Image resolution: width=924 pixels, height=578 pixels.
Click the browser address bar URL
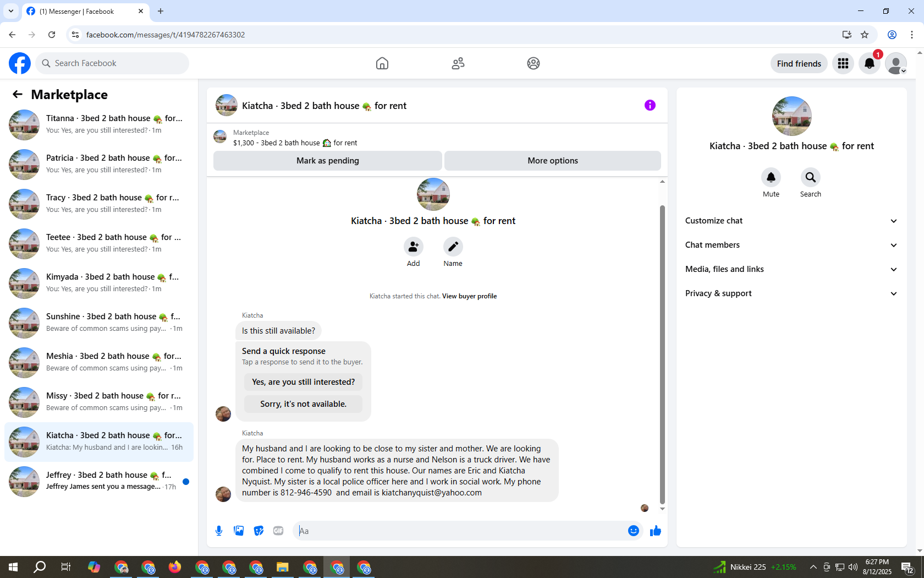coord(166,35)
